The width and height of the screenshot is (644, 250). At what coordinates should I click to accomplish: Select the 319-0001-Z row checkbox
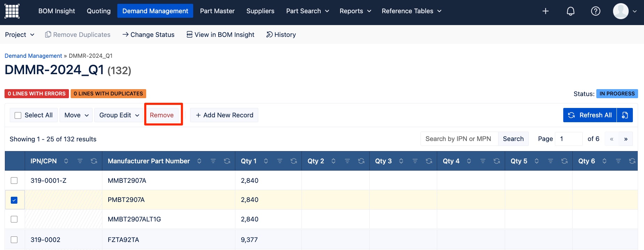click(x=14, y=180)
